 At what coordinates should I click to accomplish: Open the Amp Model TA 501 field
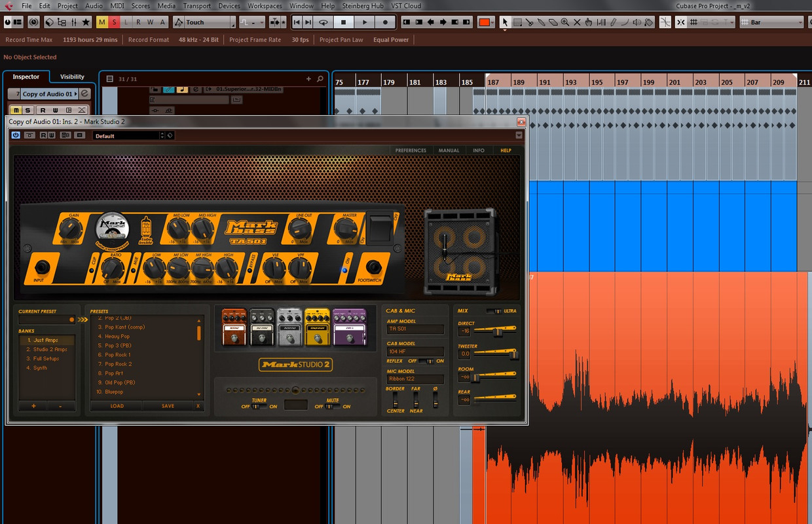415,329
